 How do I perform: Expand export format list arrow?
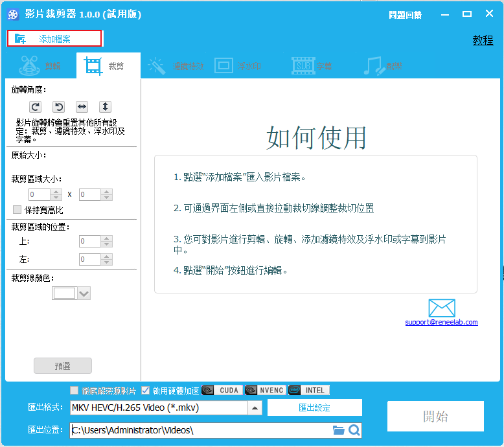click(255, 407)
